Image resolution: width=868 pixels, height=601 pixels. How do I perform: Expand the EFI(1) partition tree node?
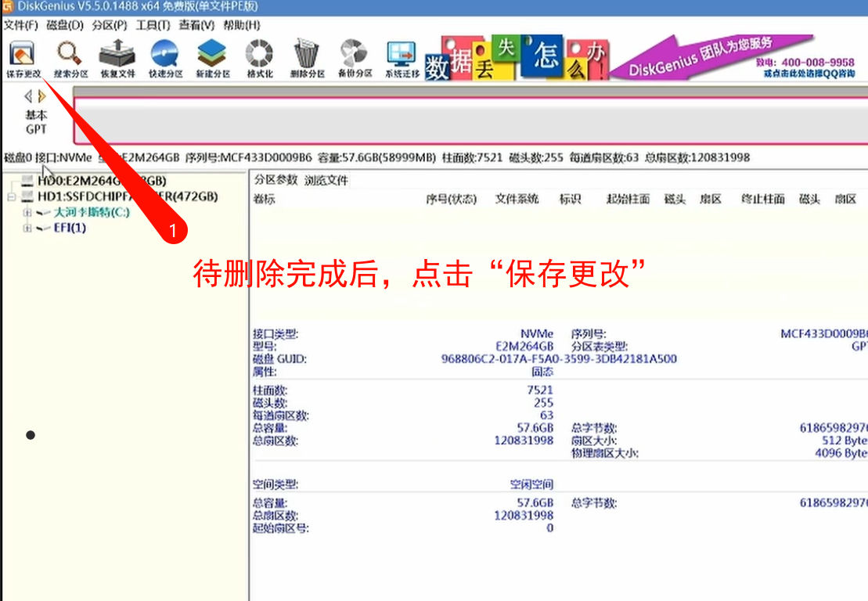pos(27,228)
